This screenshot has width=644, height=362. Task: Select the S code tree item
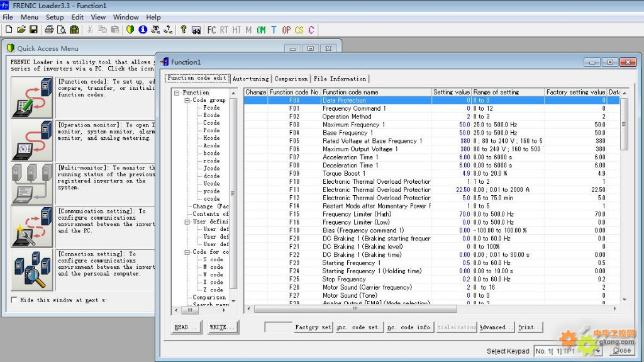[213, 259]
